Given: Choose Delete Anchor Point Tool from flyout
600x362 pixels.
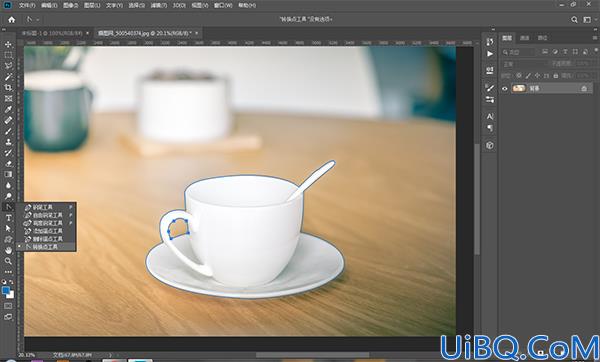Looking at the screenshot, I should [47, 239].
